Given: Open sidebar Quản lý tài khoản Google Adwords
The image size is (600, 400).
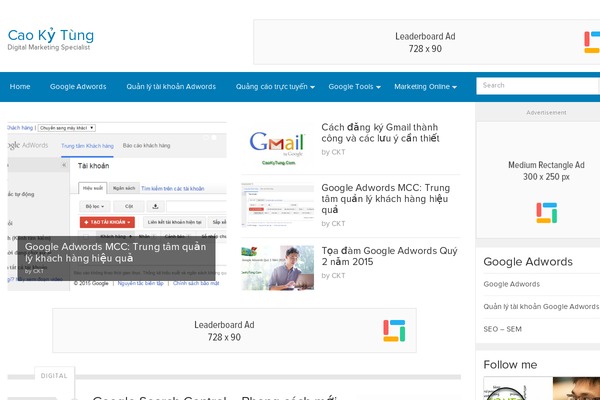Looking at the screenshot, I should click(541, 307).
